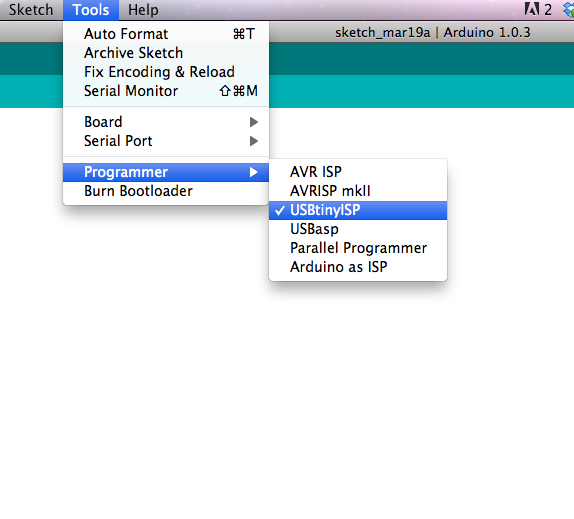Click the sketch_mar19a window title
The width and height of the screenshot is (574, 519).
(x=433, y=33)
